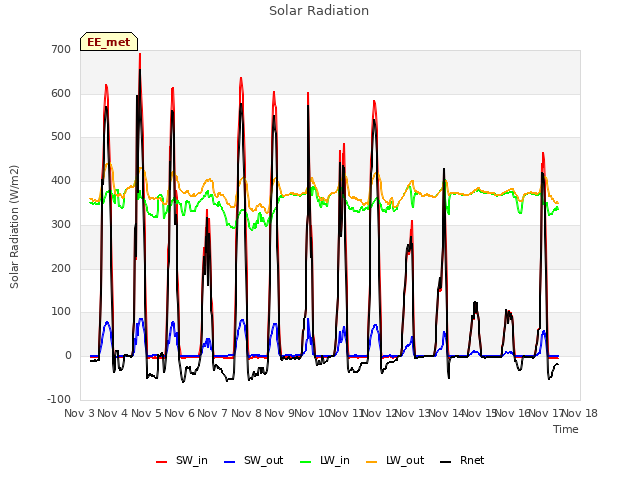Viewport: 640px width, 480px height.
Task: Click the 0 y-axis tick label
Action: [68, 356]
